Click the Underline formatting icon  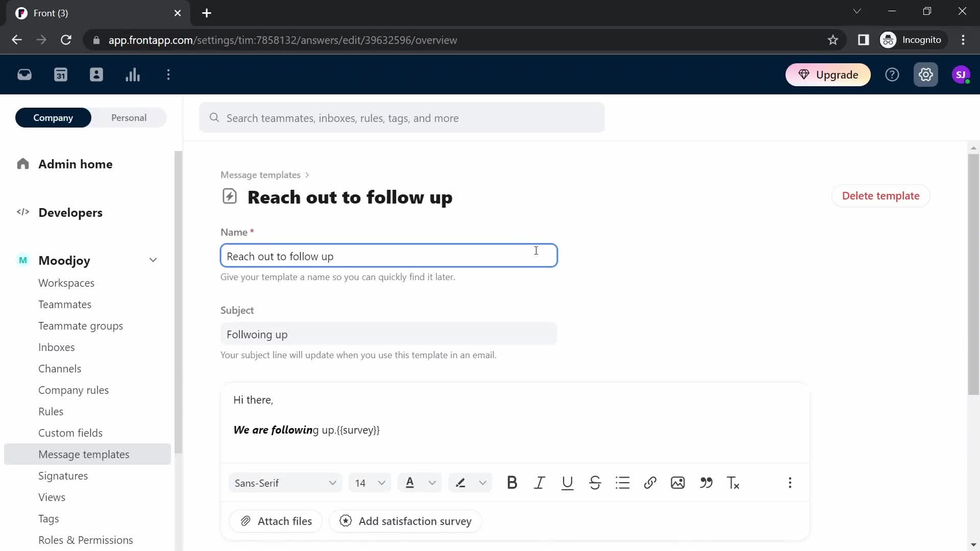click(569, 483)
